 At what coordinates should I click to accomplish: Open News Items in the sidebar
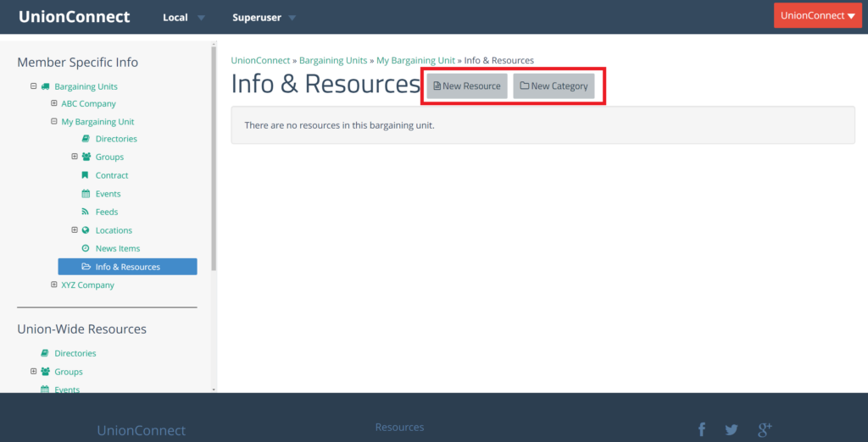tap(118, 248)
